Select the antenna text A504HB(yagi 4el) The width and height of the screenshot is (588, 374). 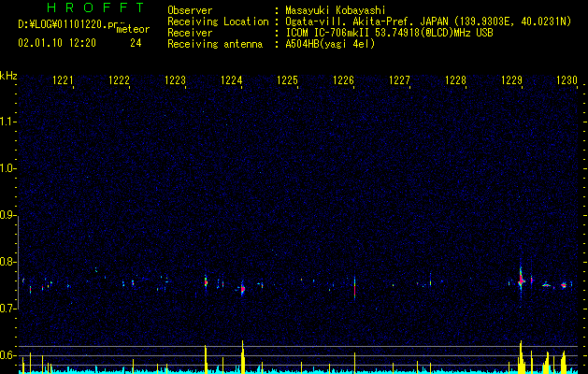tap(330, 44)
